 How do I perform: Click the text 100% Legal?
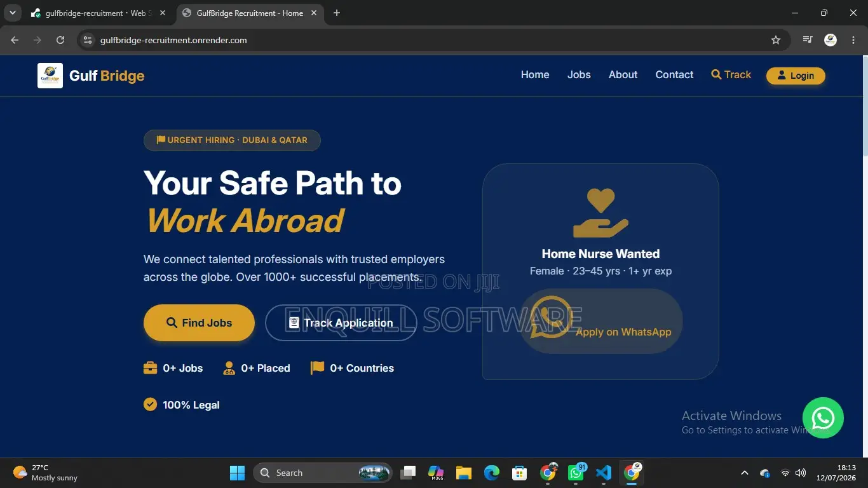click(191, 405)
